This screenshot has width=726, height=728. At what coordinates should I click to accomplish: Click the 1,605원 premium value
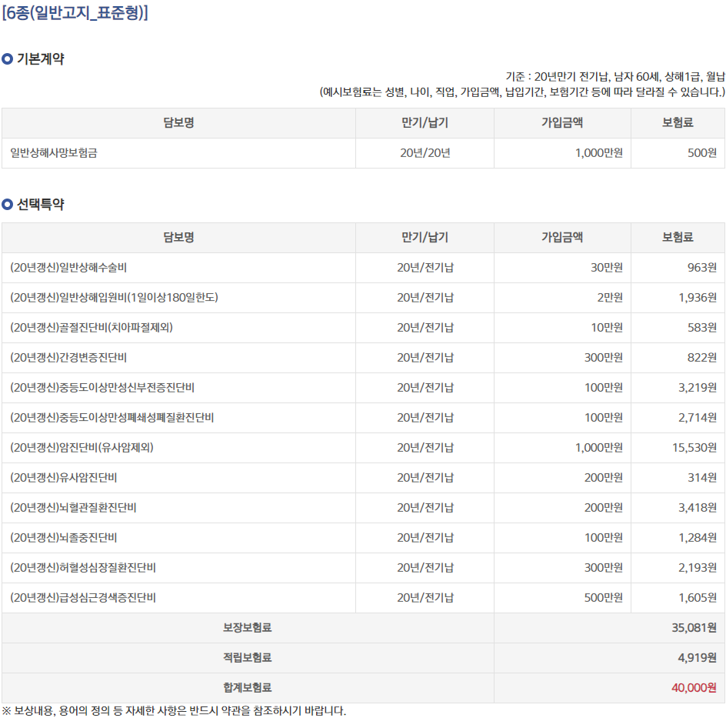(698, 597)
